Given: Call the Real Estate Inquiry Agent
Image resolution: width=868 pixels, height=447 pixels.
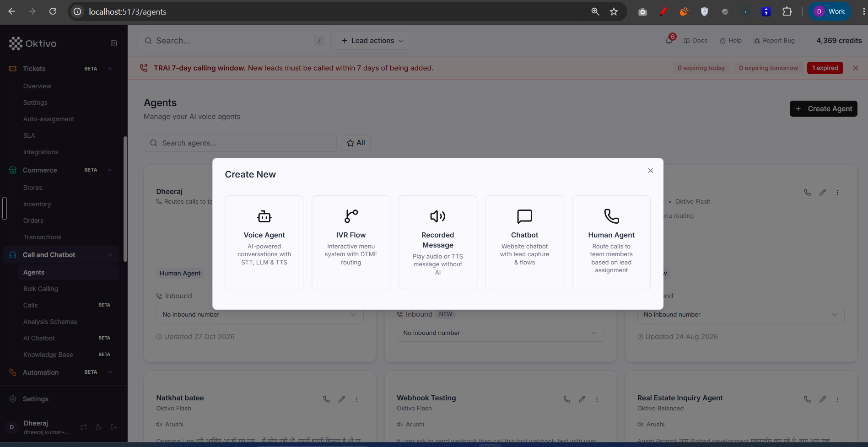Looking at the screenshot, I should pyautogui.click(x=807, y=399).
